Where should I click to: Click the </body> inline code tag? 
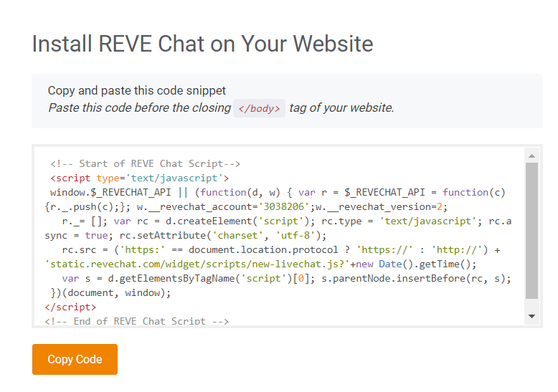click(x=259, y=108)
